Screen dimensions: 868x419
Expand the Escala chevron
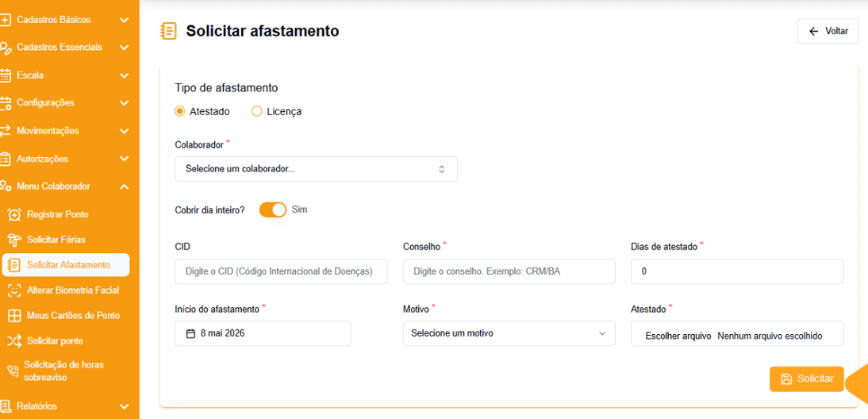point(124,75)
